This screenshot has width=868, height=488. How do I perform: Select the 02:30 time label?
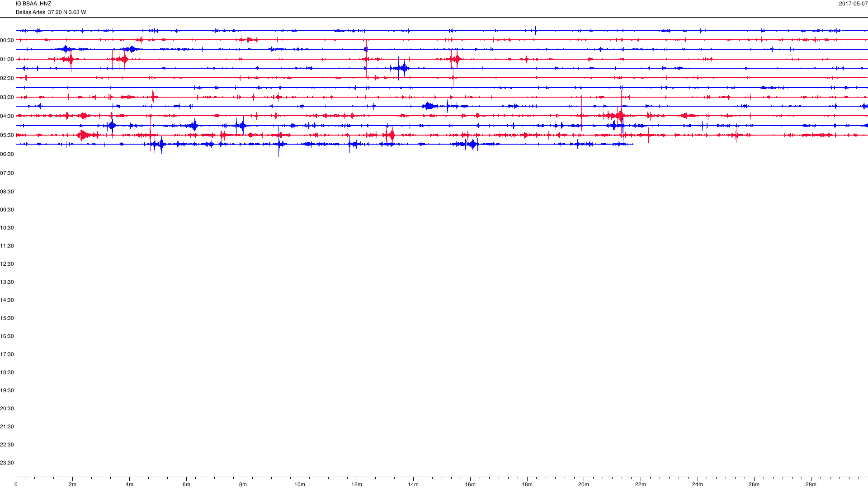point(7,78)
